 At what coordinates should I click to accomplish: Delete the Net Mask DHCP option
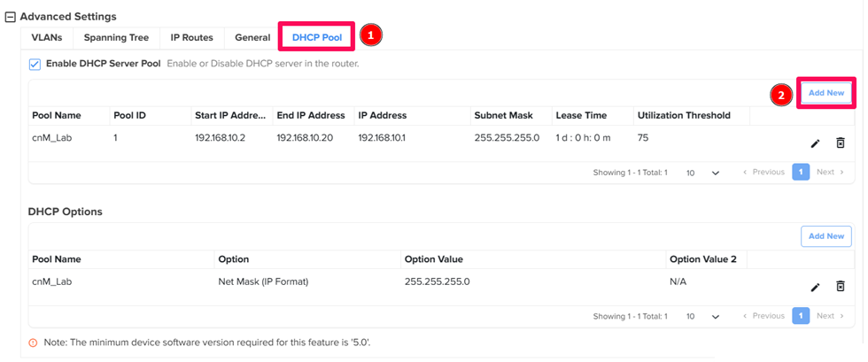coord(840,286)
